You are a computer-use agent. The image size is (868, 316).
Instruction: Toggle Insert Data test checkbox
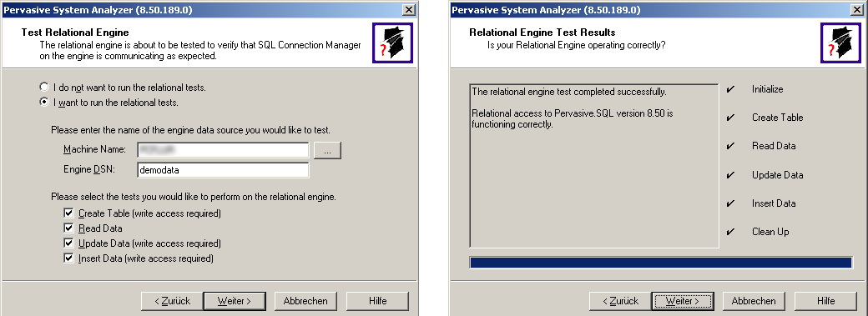(68, 258)
